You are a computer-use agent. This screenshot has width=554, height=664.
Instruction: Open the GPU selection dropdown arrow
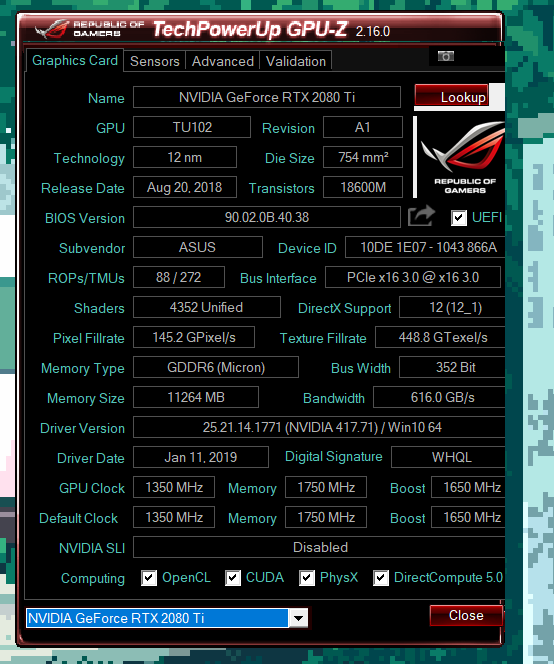(298, 618)
